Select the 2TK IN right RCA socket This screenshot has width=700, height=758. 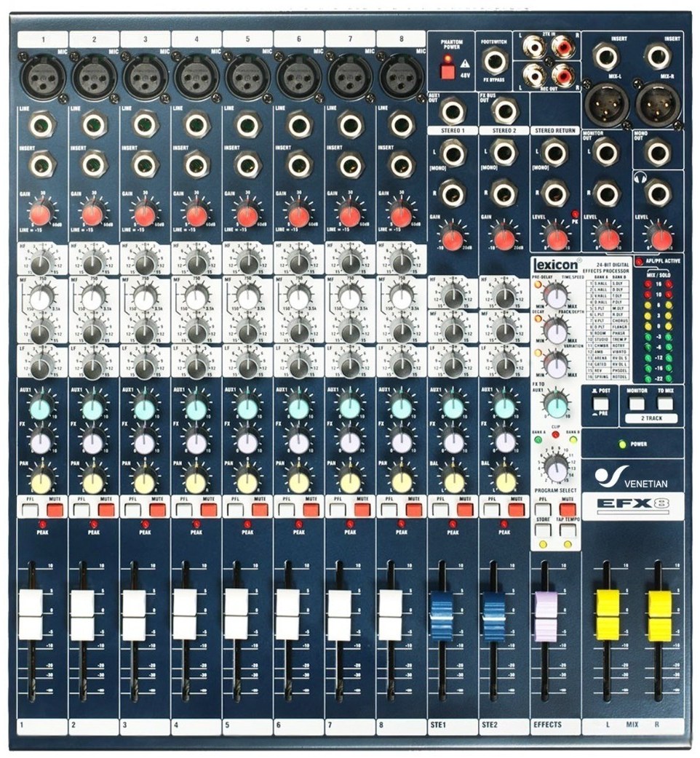coord(562,47)
